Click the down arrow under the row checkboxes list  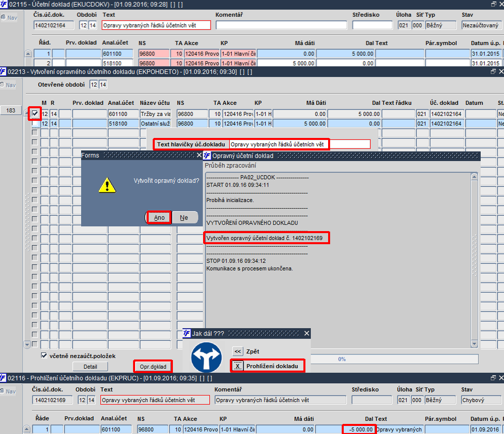tap(27, 345)
